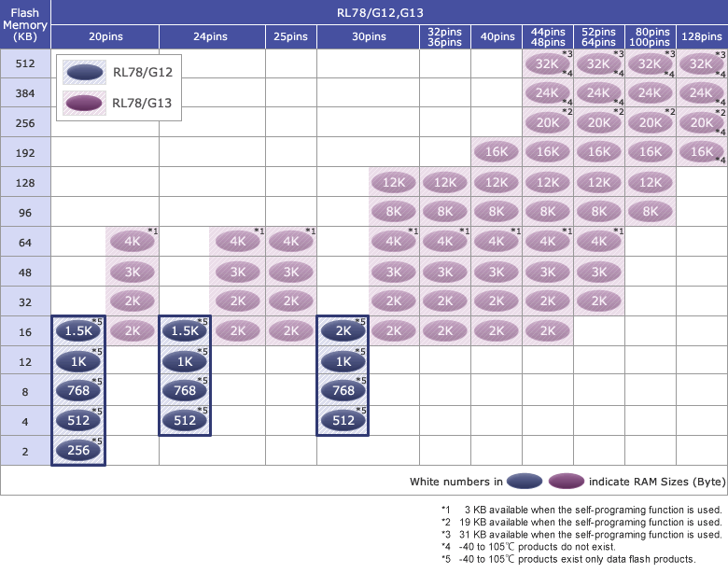Screen dimensions: 728x574
Task: Click the 4K oval in the 20pins column
Action: click(x=133, y=241)
